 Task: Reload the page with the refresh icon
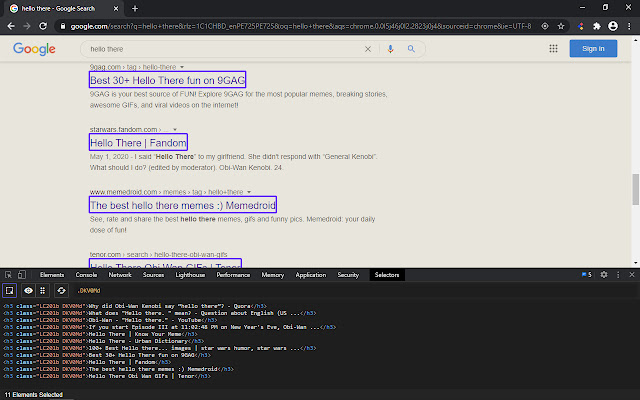pyautogui.click(x=43, y=26)
